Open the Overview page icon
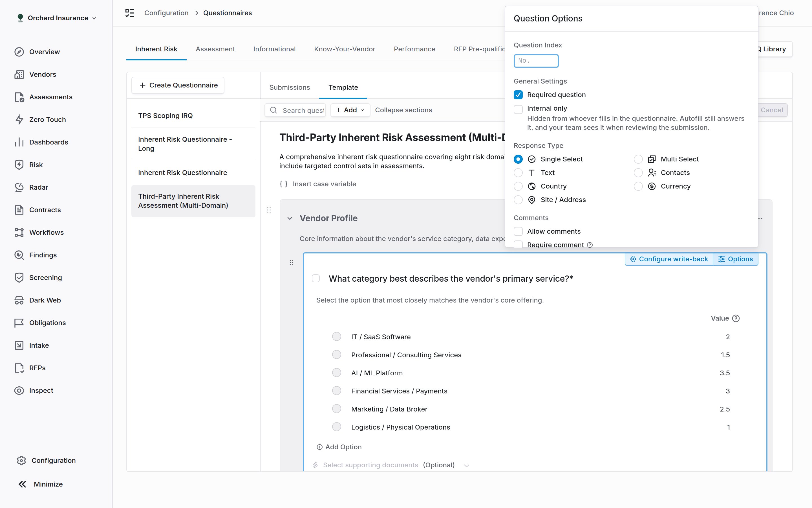 pos(19,52)
